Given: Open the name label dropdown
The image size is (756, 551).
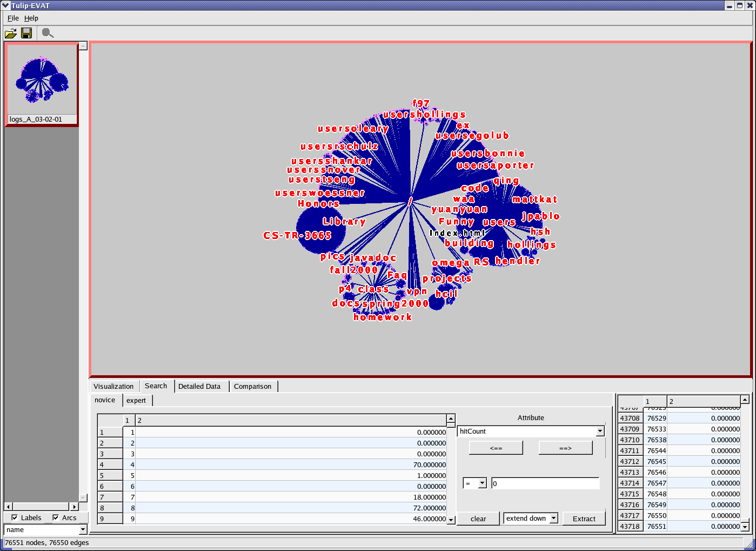Looking at the screenshot, I should [x=83, y=530].
